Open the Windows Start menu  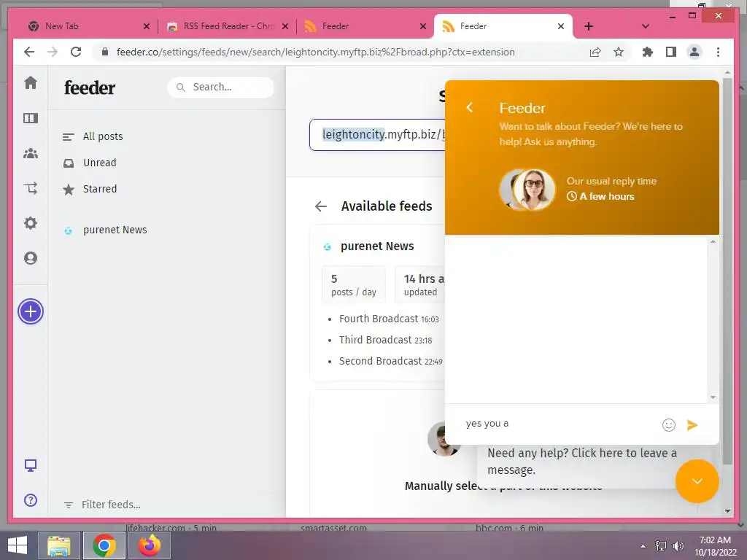18,545
